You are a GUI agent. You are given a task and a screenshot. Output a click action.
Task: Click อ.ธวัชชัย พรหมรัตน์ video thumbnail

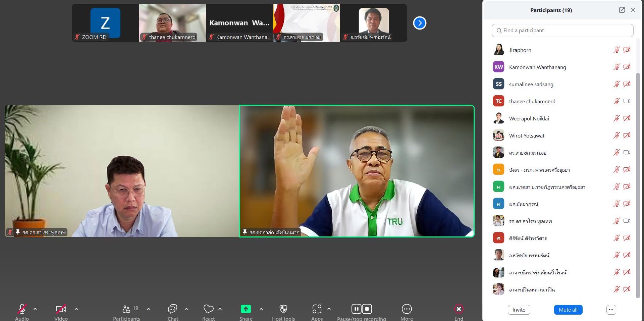tap(374, 23)
